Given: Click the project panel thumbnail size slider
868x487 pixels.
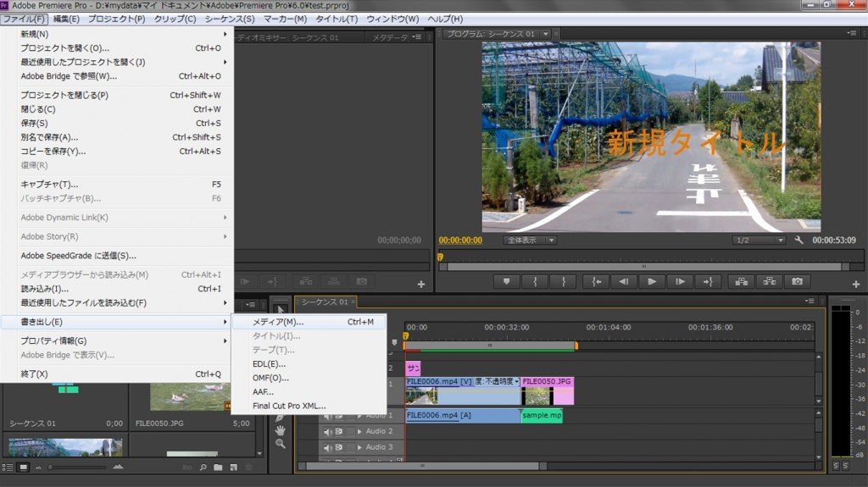Looking at the screenshot, I should pyautogui.click(x=77, y=468).
